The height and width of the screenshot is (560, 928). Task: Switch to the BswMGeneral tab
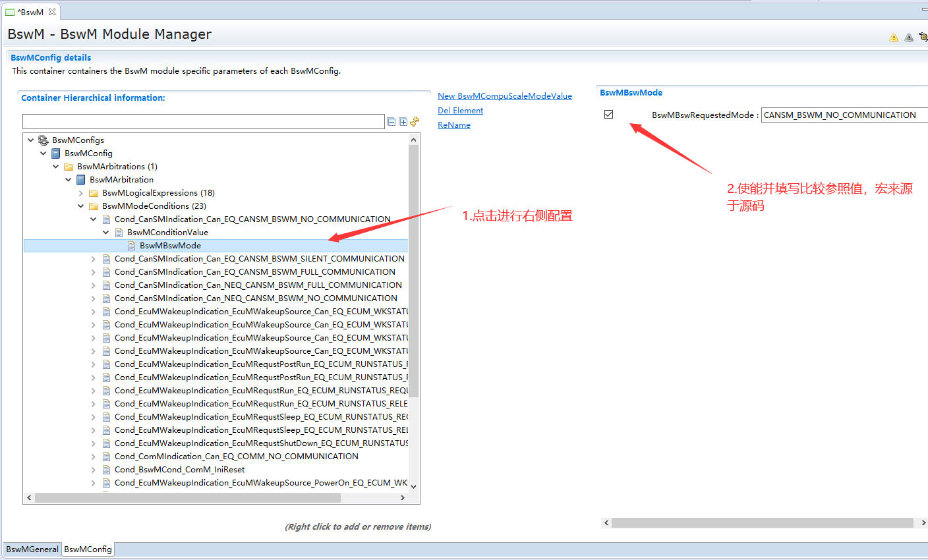pyautogui.click(x=32, y=549)
